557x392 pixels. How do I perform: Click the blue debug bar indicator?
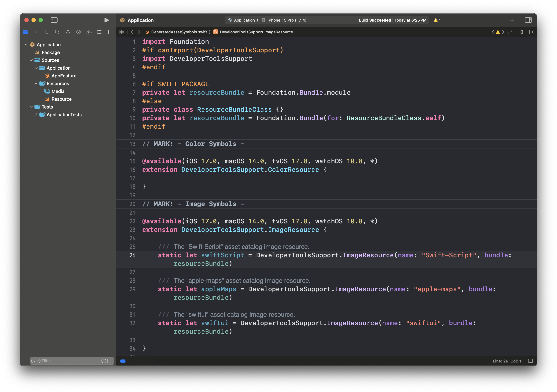[123, 361]
